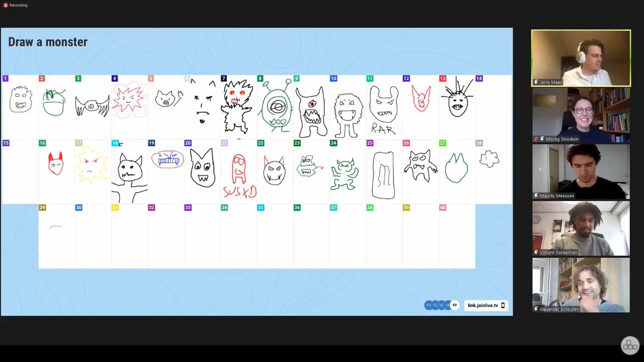The width and height of the screenshot is (644, 362).
Task: Click the first blue avatar initials bubble
Action: click(x=429, y=305)
